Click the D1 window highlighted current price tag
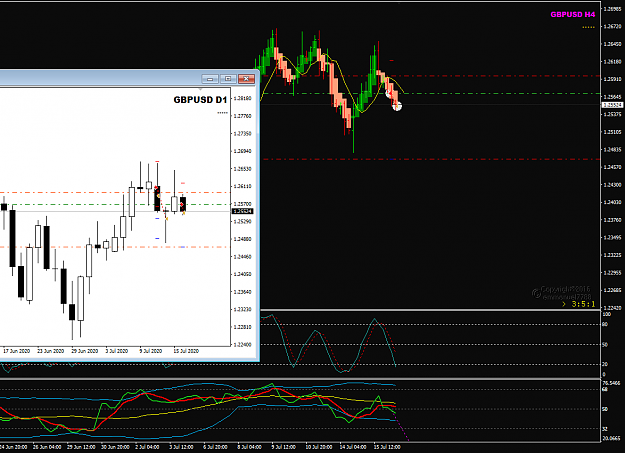 [242, 211]
